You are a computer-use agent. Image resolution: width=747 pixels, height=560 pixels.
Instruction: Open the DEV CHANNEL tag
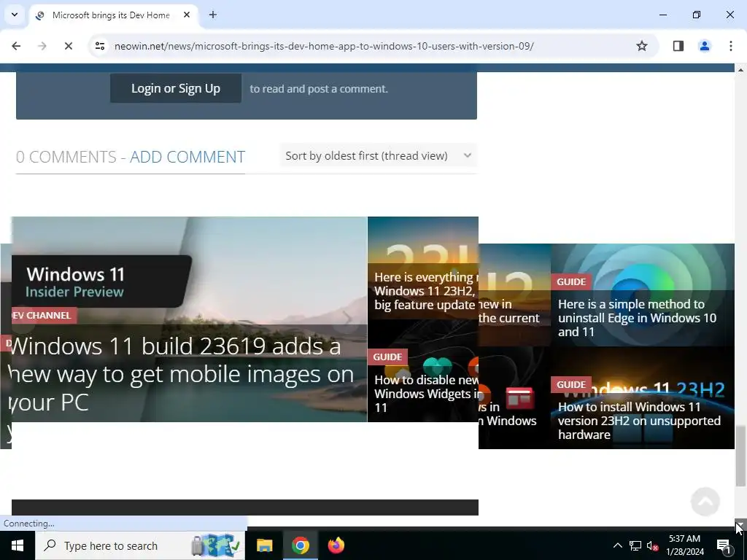click(43, 315)
